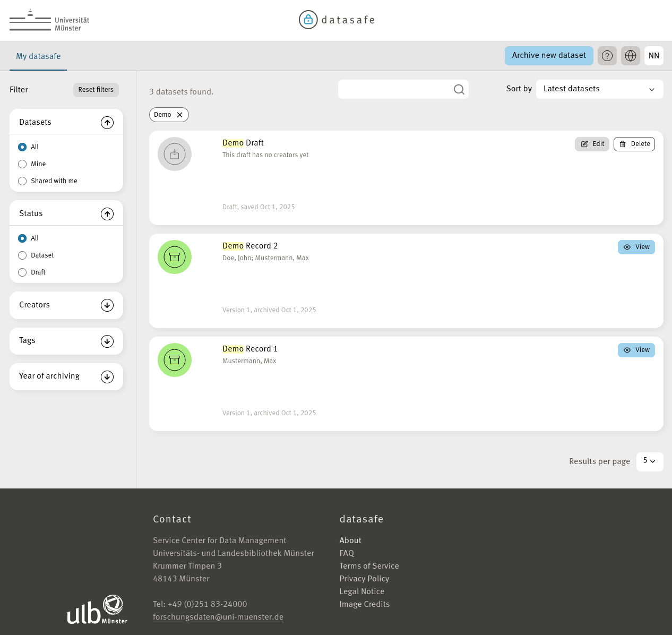Expand the Creators filter section

[x=107, y=305]
